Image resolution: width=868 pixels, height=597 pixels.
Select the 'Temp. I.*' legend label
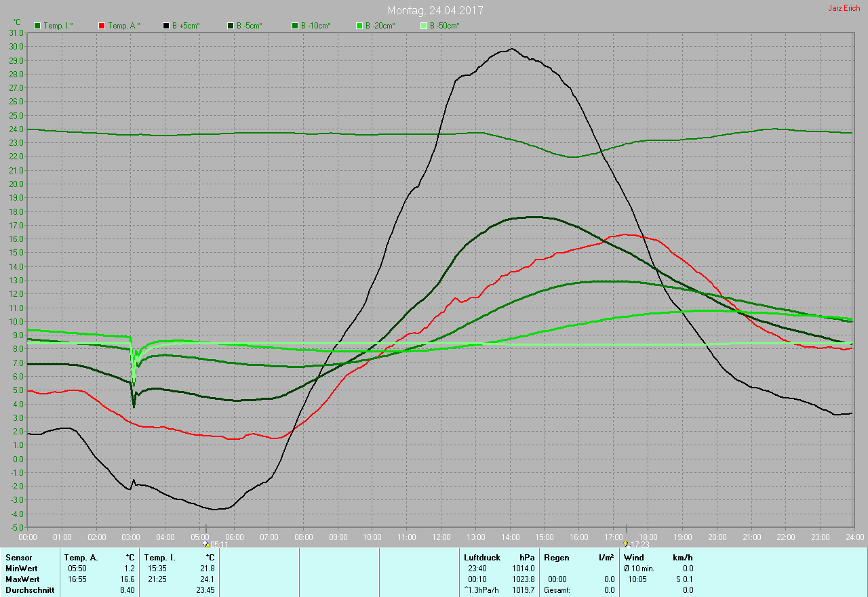pyautogui.click(x=58, y=26)
